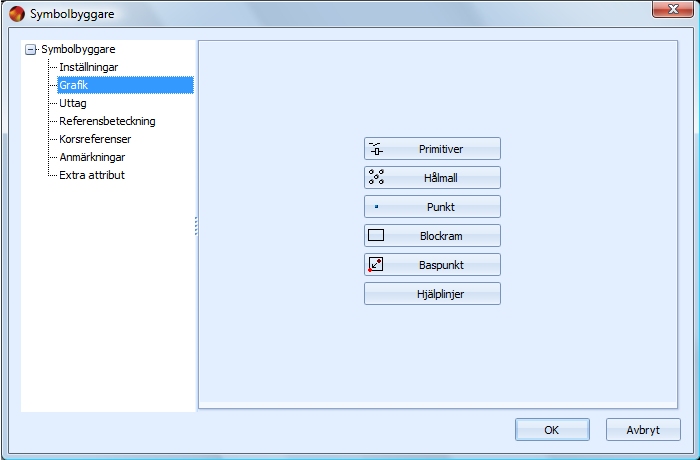Select the Symbolbyggare root node
Screen dimensions: 700x460
78,49
